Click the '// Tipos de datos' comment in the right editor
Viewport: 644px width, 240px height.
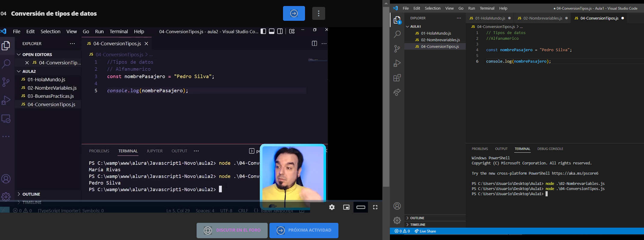[506, 33]
